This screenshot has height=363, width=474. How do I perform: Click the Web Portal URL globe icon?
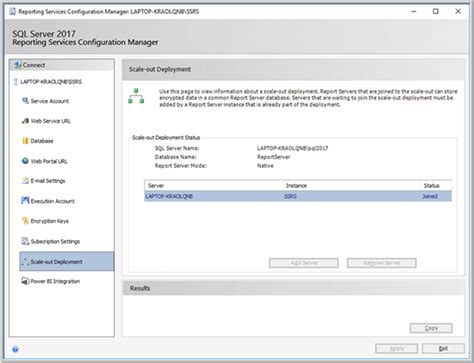coord(25,161)
